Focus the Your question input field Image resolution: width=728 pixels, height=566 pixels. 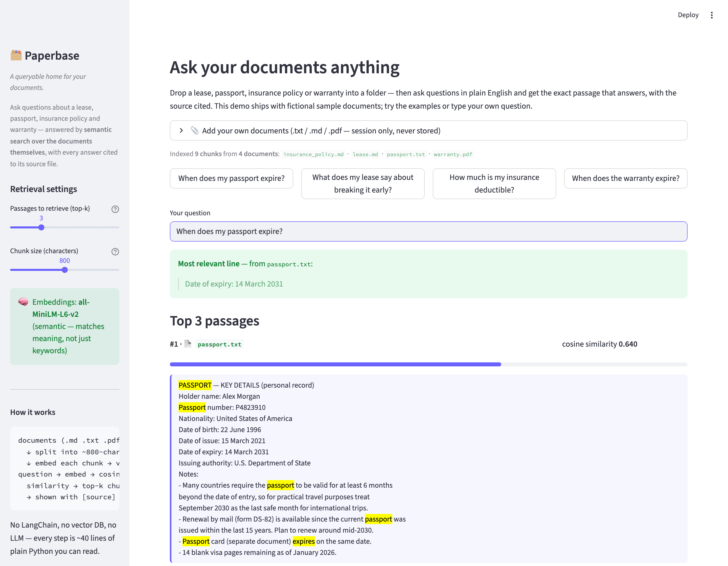click(428, 231)
